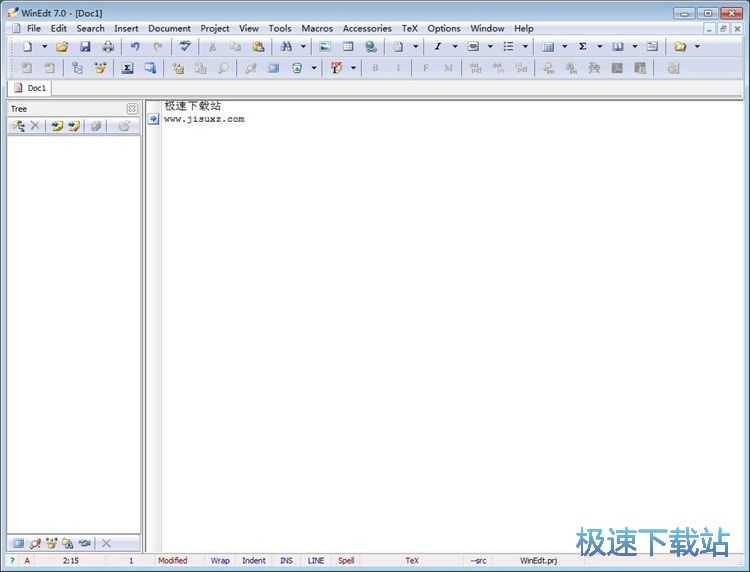Open the dropdown beside the book icon

click(x=635, y=46)
